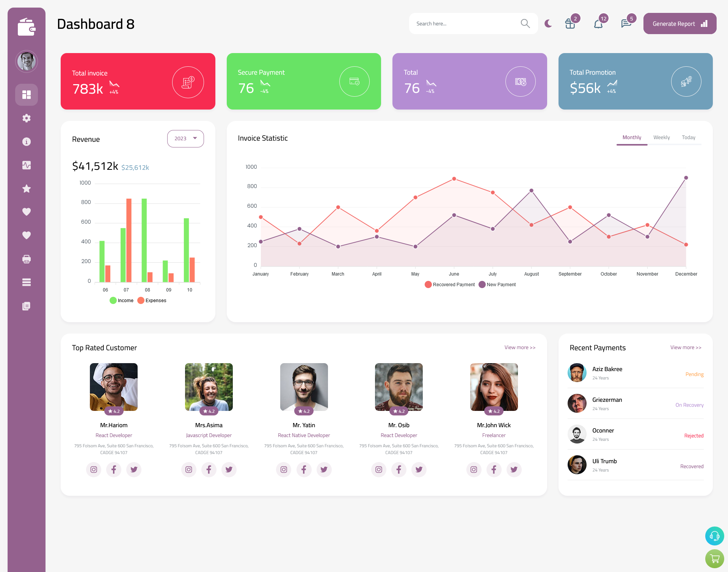The width and height of the screenshot is (728, 572).
Task: Select Weekly tab in Invoice Statistic
Action: click(x=662, y=137)
